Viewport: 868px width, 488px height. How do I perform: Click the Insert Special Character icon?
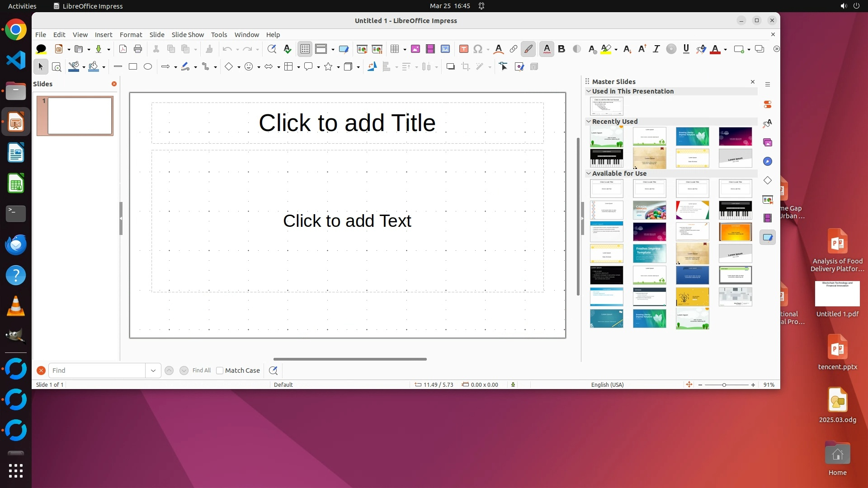(x=478, y=49)
